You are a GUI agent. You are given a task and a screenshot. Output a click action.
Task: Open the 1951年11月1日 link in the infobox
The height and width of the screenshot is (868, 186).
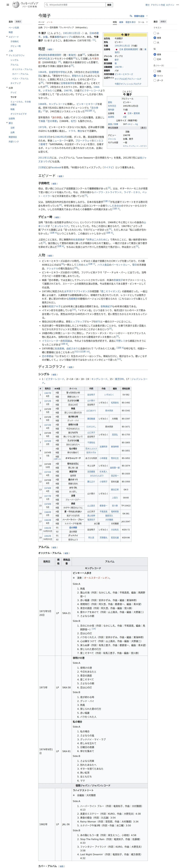point(122,46)
